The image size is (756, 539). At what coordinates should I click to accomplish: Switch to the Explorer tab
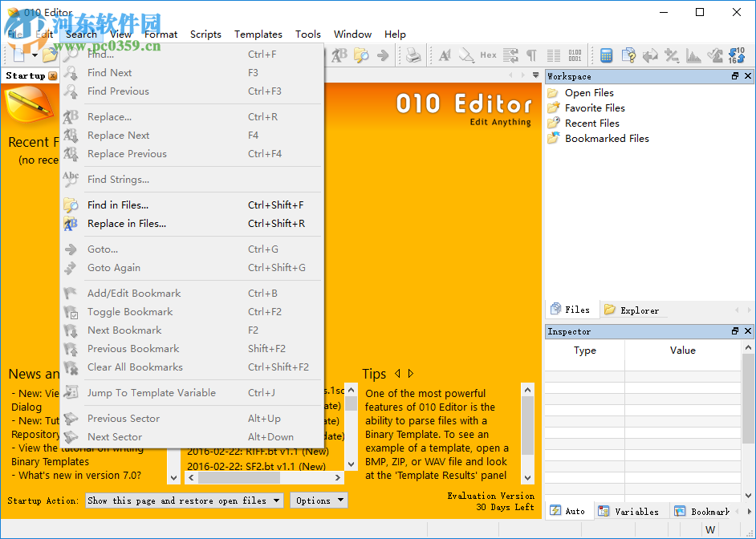pos(632,310)
